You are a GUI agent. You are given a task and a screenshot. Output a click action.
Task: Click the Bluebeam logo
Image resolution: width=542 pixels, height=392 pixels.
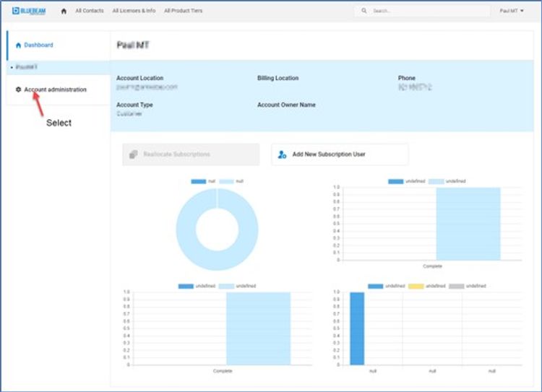click(29, 11)
